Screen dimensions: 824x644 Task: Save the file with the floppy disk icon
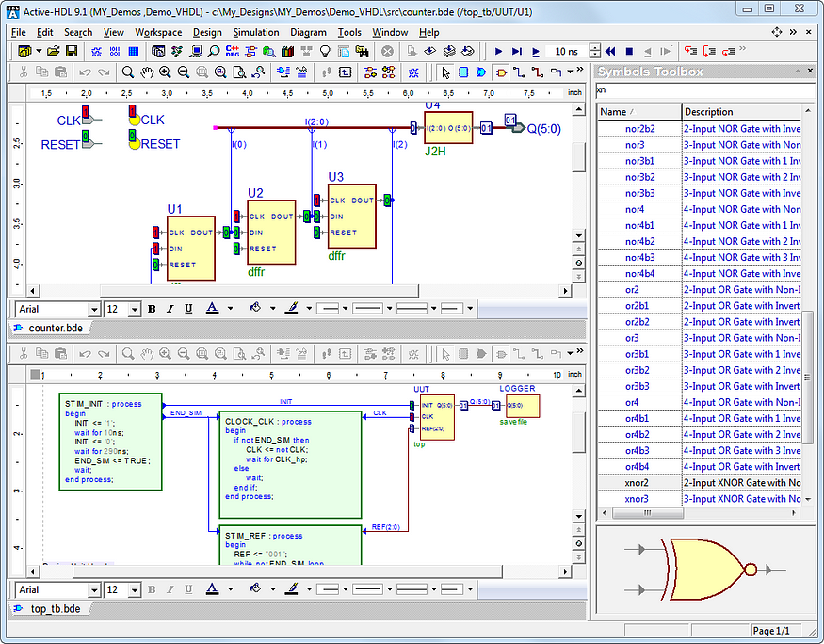click(72, 51)
